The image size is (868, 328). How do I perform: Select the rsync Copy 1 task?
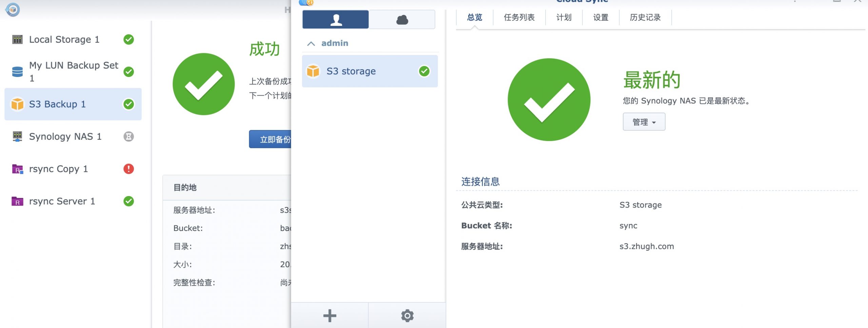pos(73,169)
